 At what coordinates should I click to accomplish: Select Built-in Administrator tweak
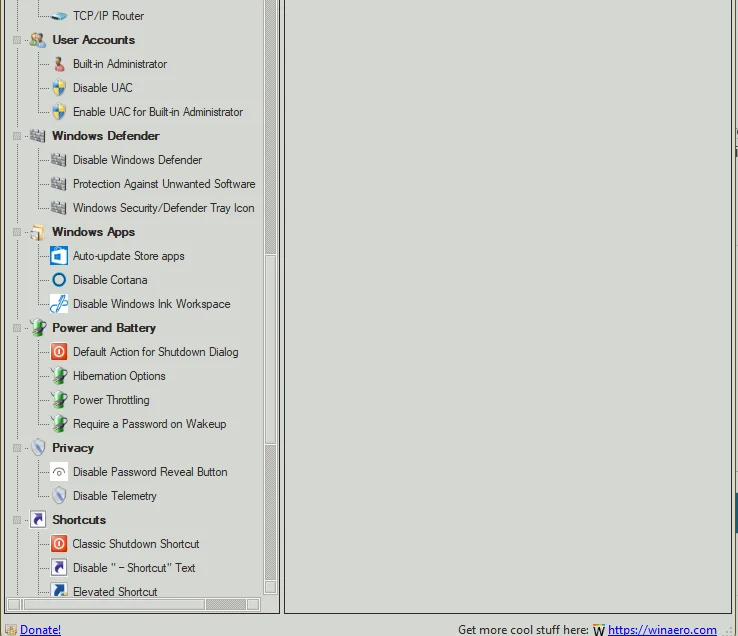(x=120, y=64)
